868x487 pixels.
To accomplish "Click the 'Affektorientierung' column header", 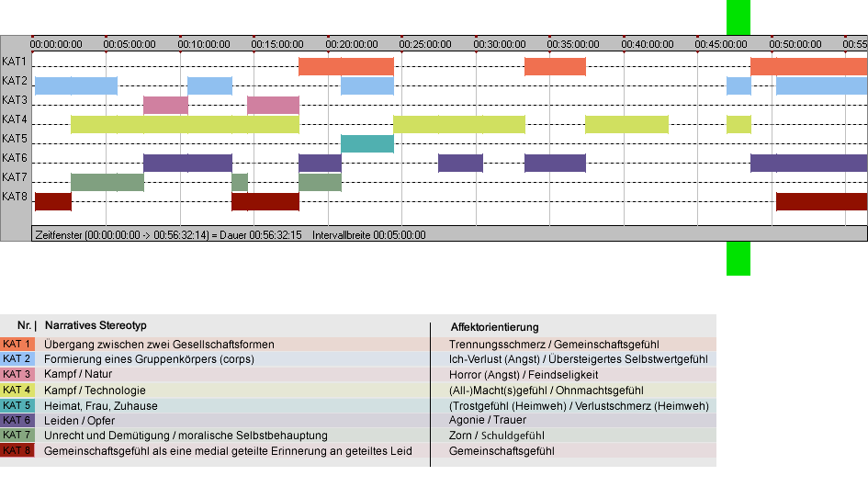I will (x=494, y=327).
